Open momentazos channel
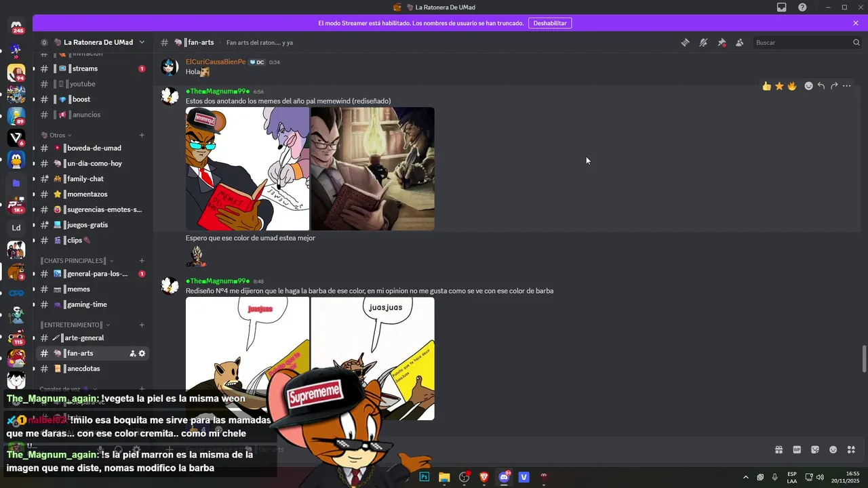The height and width of the screenshot is (488, 868). 92,194
